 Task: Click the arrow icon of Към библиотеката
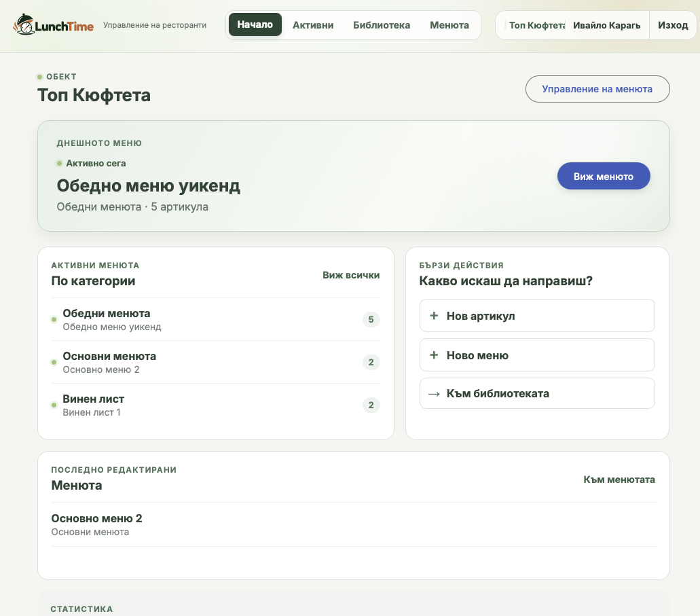click(x=434, y=394)
